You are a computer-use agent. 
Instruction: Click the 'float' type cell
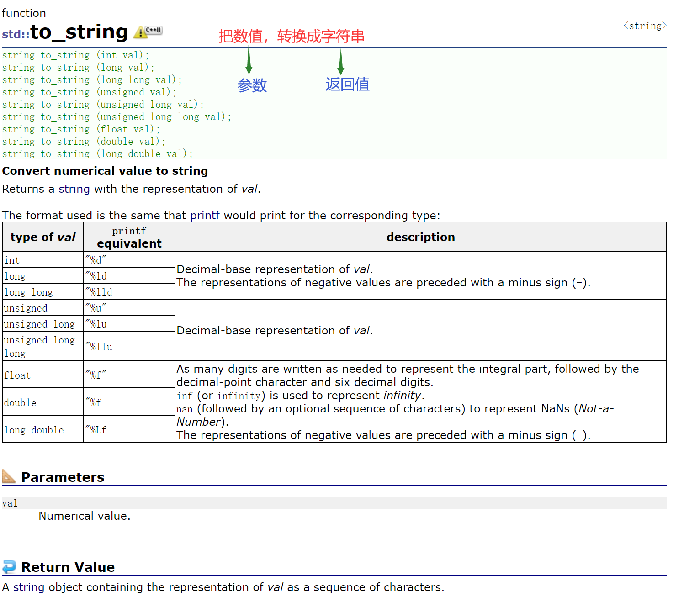click(x=43, y=375)
